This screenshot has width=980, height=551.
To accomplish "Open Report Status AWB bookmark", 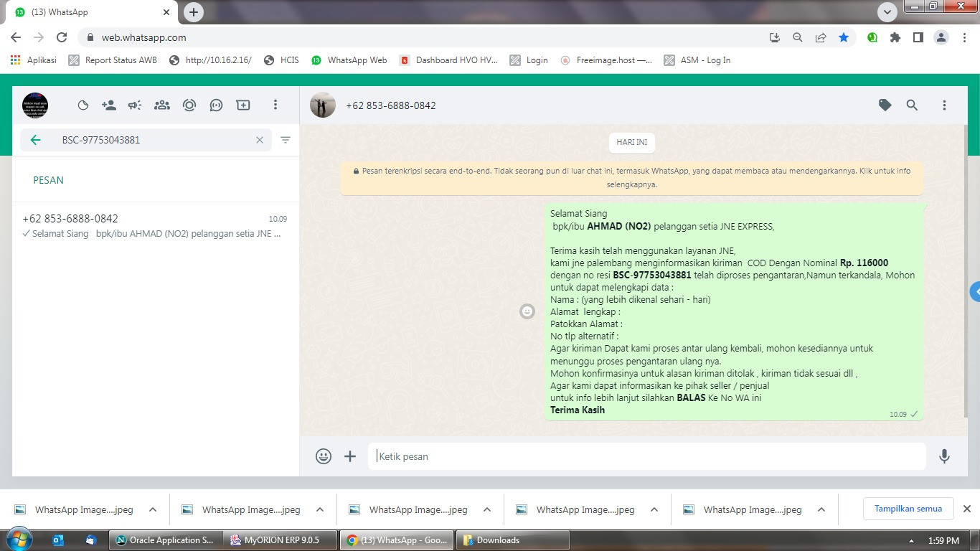I will [113, 60].
